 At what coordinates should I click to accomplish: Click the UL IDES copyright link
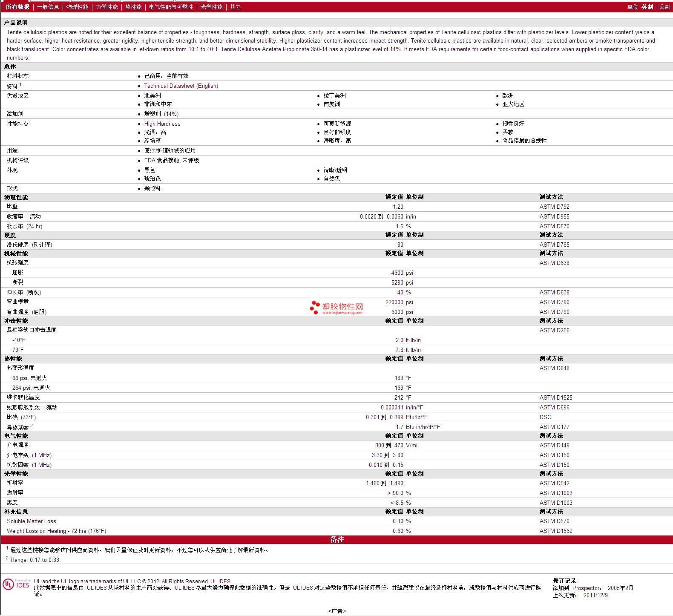click(220, 581)
